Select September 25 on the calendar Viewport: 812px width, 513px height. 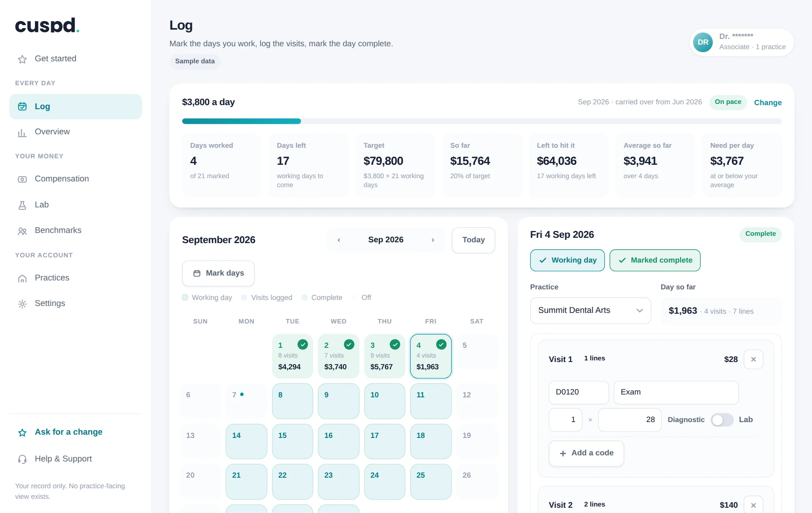point(431,482)
